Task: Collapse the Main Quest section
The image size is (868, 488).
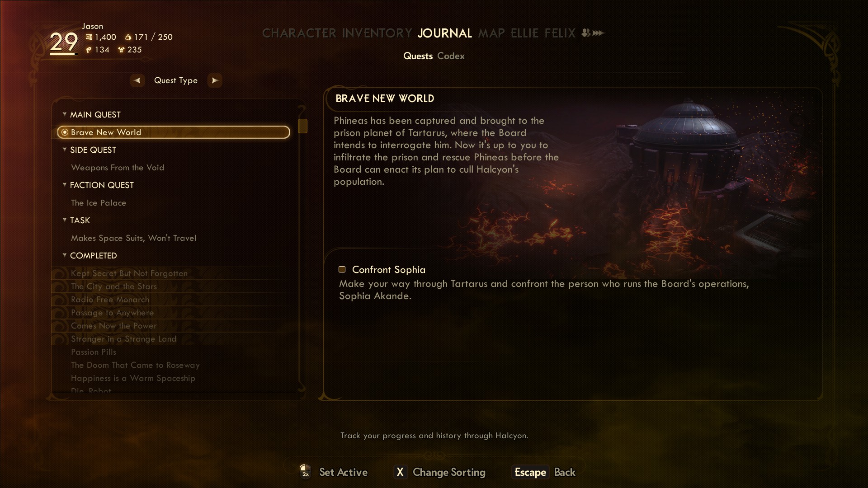Action: coord(65,114)
